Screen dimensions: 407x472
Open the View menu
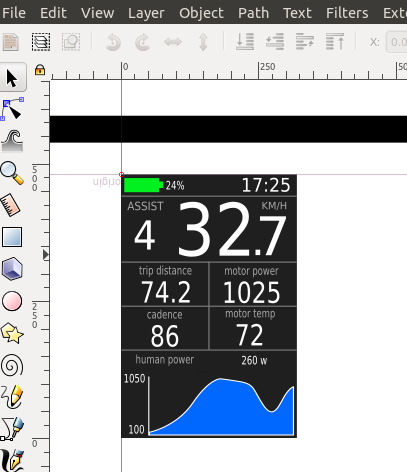coord(98,13)
